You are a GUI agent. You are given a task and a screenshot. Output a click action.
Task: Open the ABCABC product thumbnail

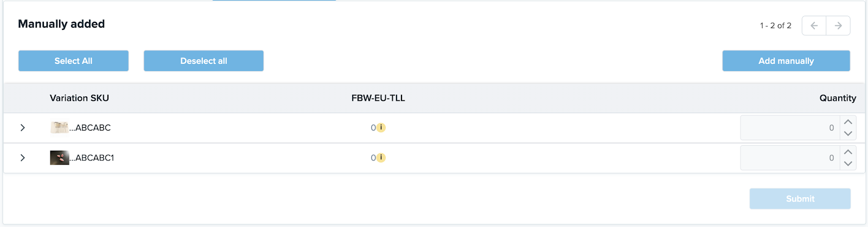point(60,127)
